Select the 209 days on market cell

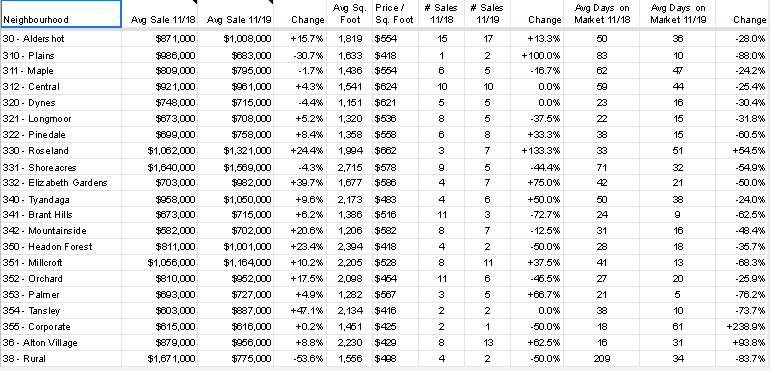click(x=601, y=359)
